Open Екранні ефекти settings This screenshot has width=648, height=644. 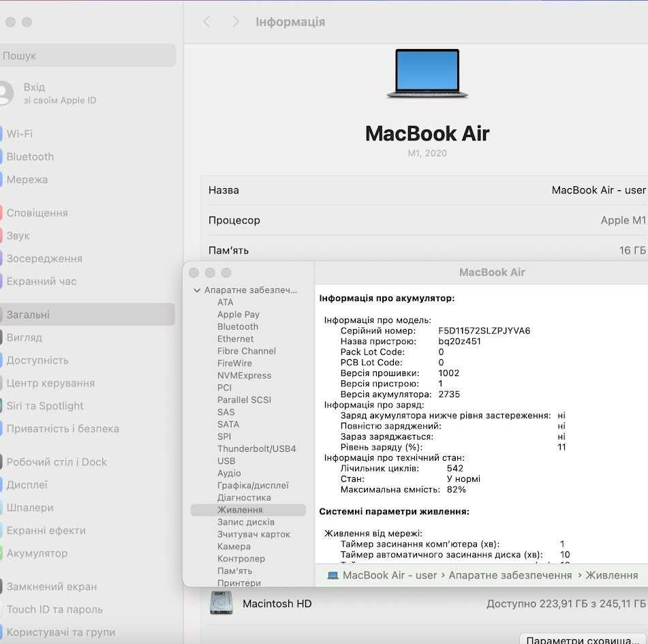tap(46, 530)
